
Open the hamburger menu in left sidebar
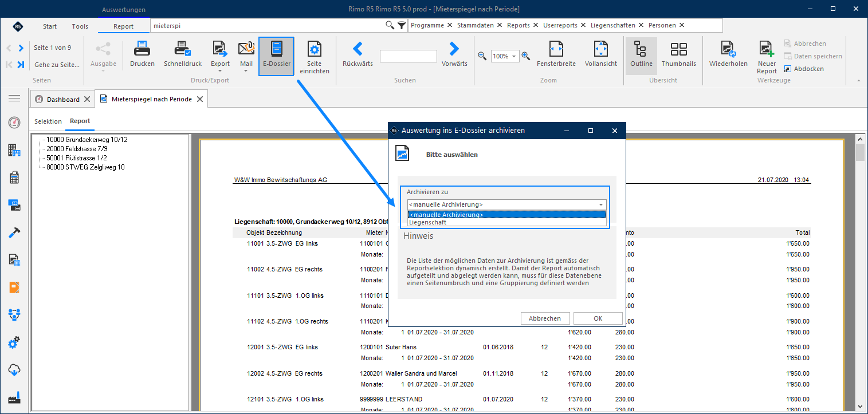(14, 98)
